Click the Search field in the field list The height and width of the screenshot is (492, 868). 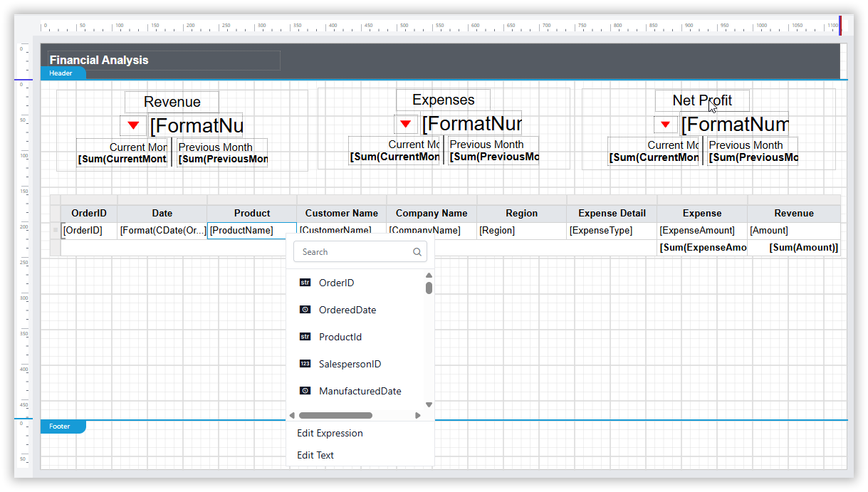354,252
